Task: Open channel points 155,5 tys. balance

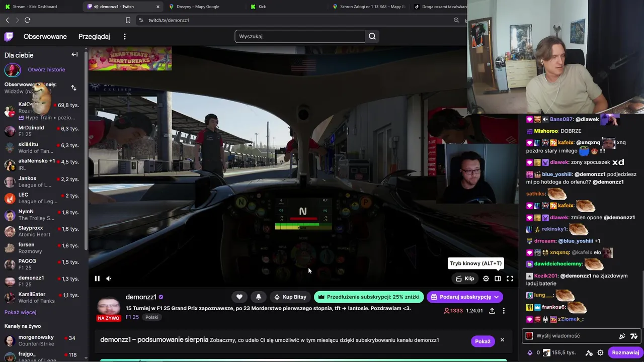Action: 557,352
